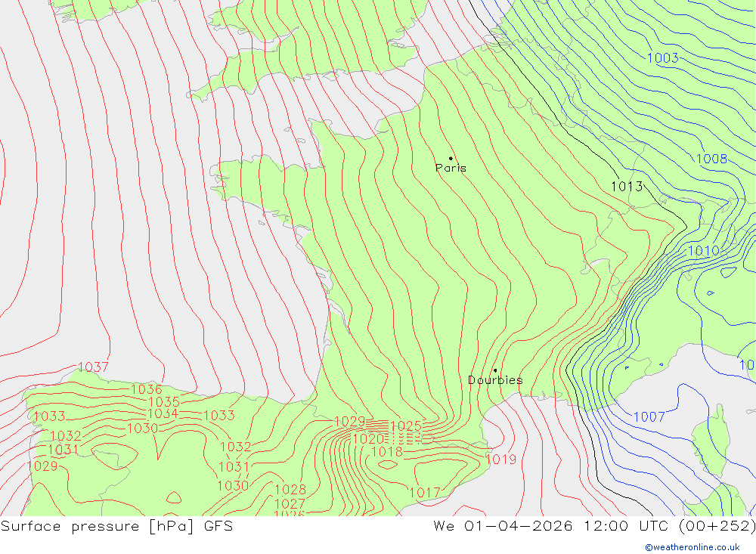Click the 1019 red isobar label
This screenshot has width=756, height=554.
point(500,459)
